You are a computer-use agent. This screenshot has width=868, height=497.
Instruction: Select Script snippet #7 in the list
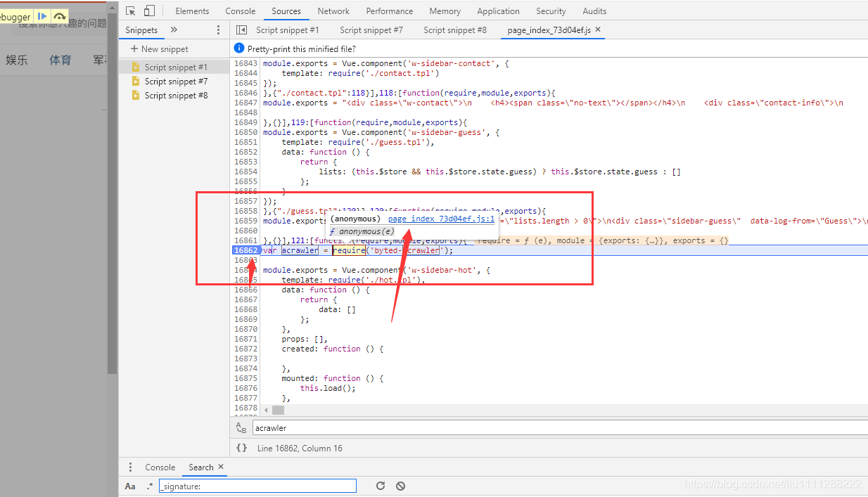[176, 82]
